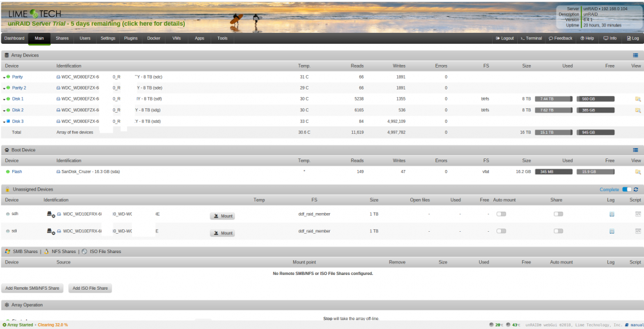Mount the sdi drive

[222, 233]
